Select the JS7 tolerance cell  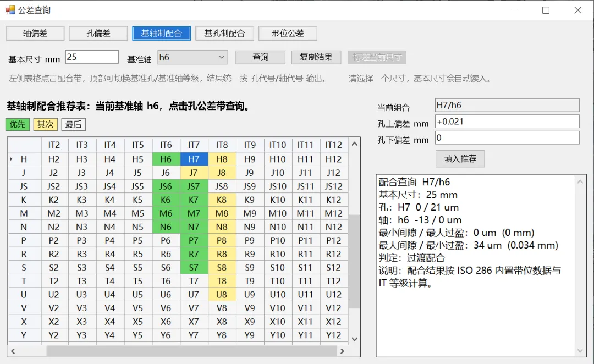point(194,186)
